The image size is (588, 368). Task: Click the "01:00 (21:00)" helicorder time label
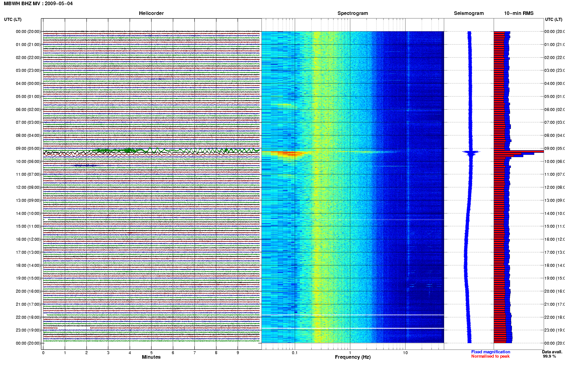tap(28, 44)
